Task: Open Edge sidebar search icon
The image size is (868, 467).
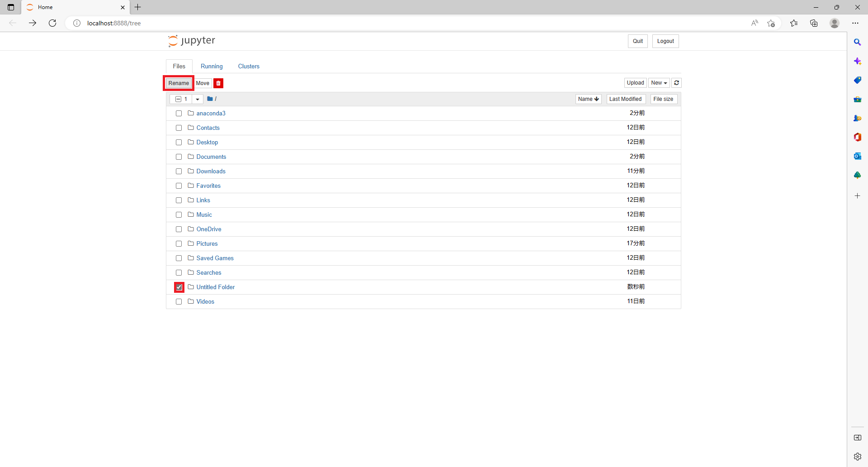Action: click(857, 42)
